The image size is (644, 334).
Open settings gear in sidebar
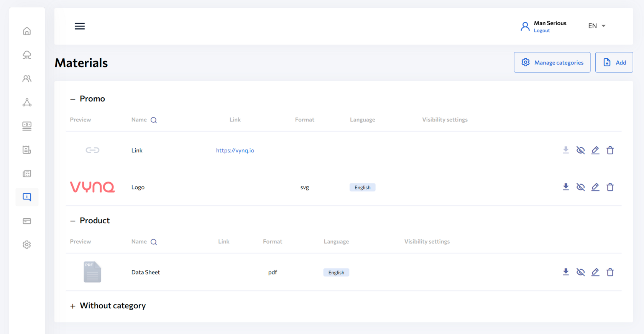point(27,245)
